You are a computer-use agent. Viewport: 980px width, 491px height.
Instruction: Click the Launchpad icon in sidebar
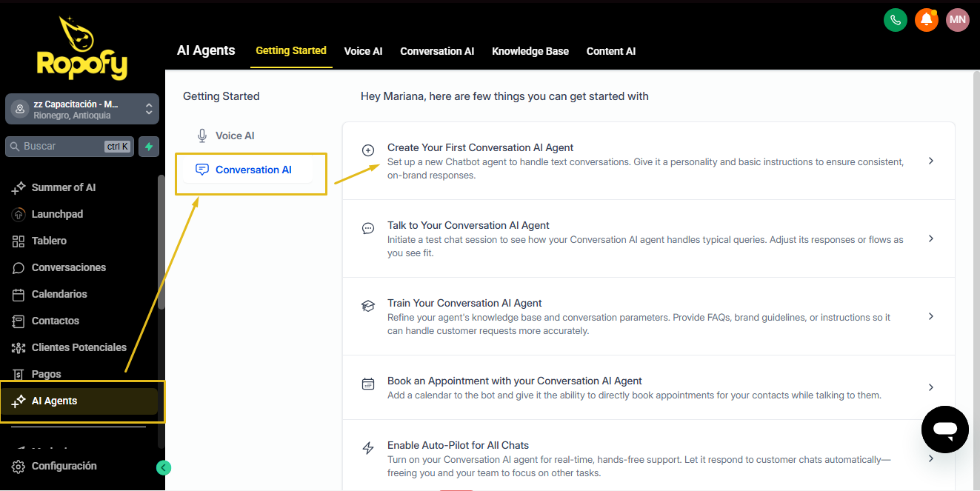point(19,215)
